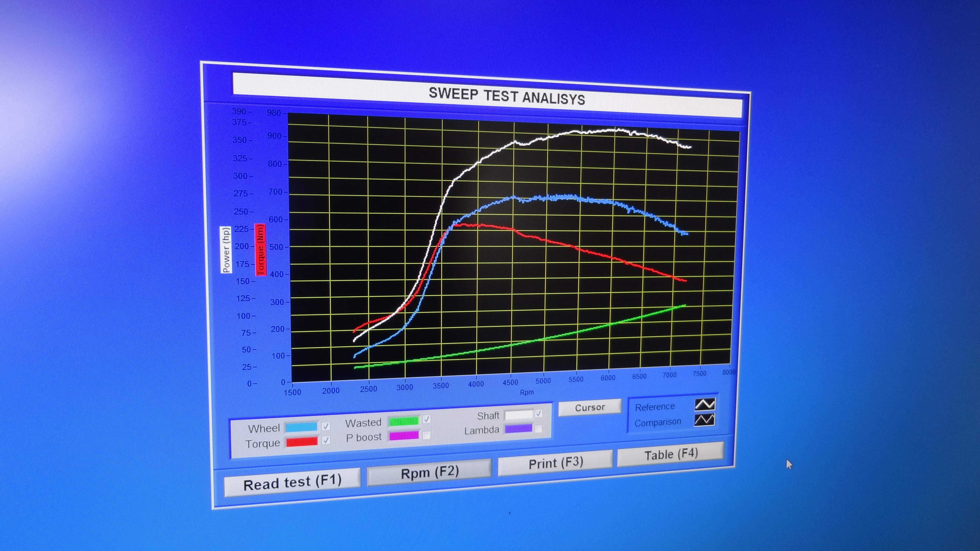Click the purple Lambda color swatch
The height and width of the screenshot is (551, 980).
[x=518, y=429]
